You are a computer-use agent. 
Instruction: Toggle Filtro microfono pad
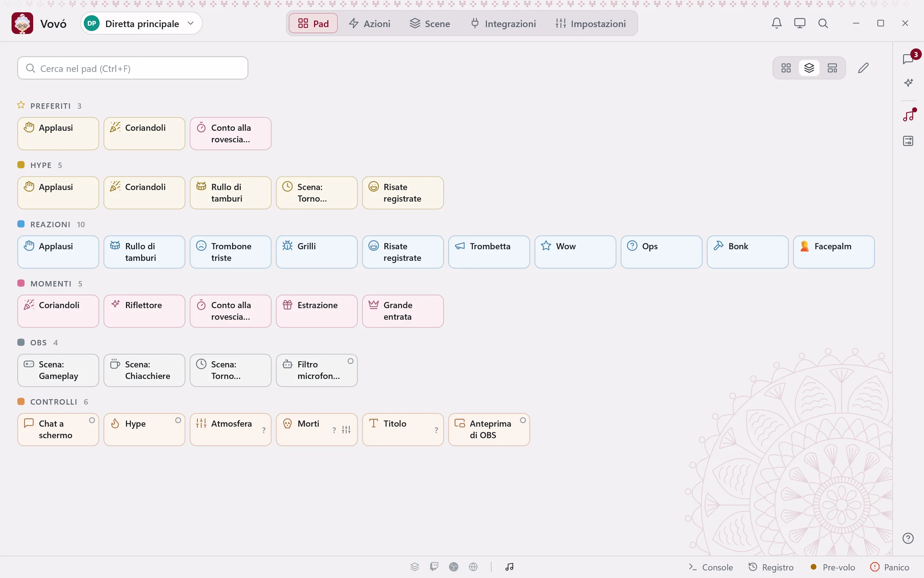[317, 370]
